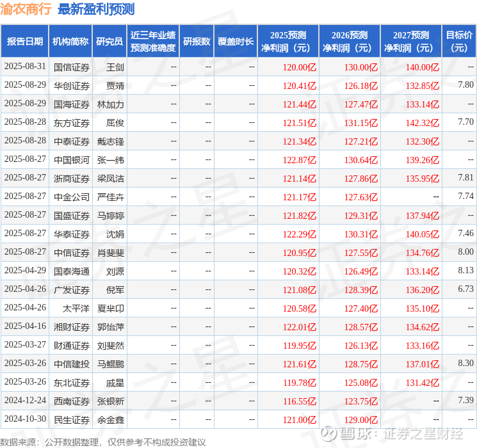
Task: Click the 2027预测净利润 column header
Action: coord(411,42)
